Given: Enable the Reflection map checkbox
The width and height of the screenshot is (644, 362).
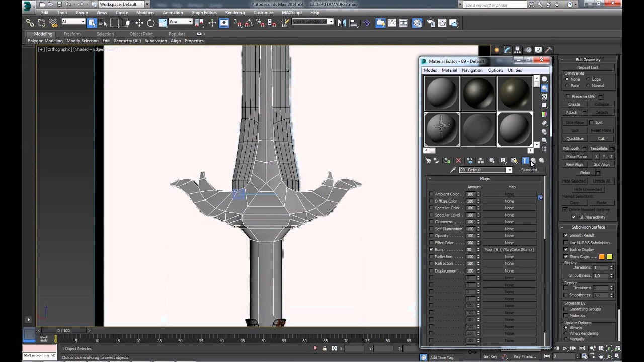Looking at the screenshot, I should click(x=431, y=257).
